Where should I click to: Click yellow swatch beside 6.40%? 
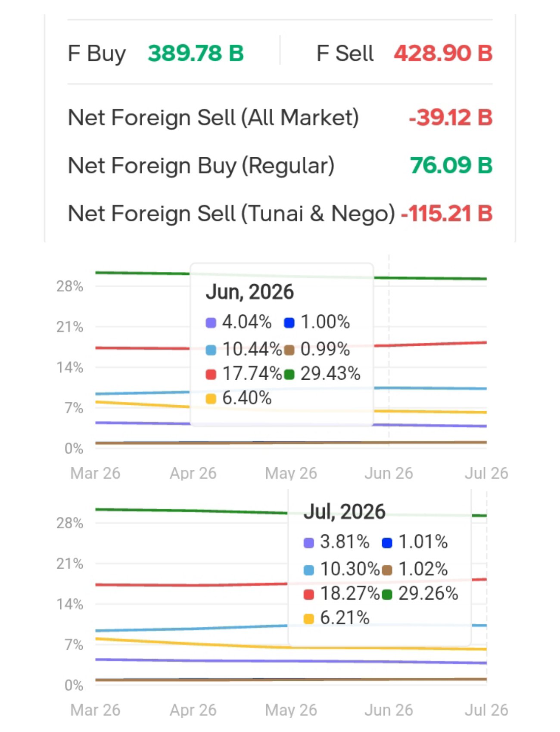pyautogui.click(x=211, y=399)
